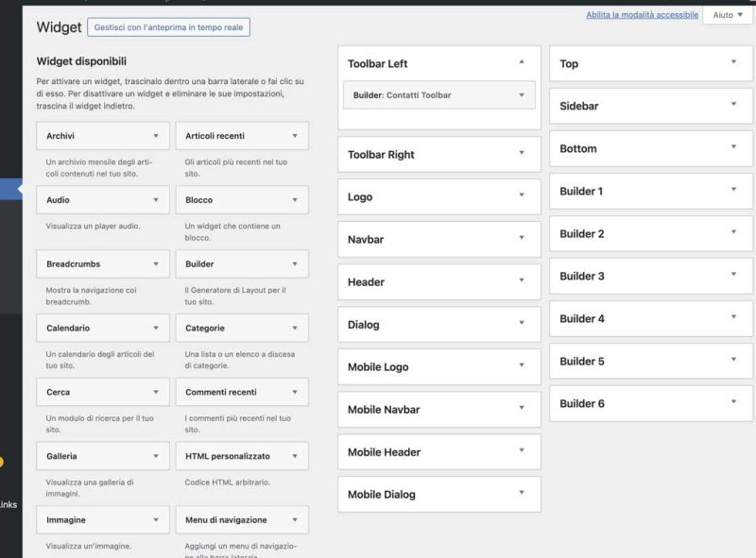Expand the Galleria widget
The height and width of the screenshot is (558, 756).
(102, 455)
